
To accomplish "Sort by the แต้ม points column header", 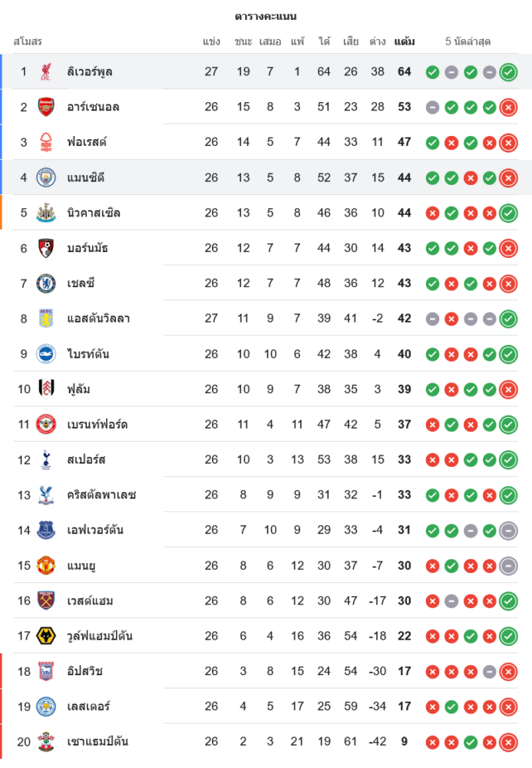I will coord(405,41).
